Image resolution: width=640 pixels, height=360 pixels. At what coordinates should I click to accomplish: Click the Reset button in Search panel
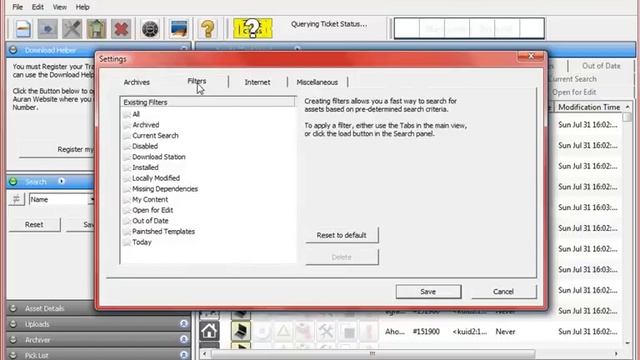[34, 224]
